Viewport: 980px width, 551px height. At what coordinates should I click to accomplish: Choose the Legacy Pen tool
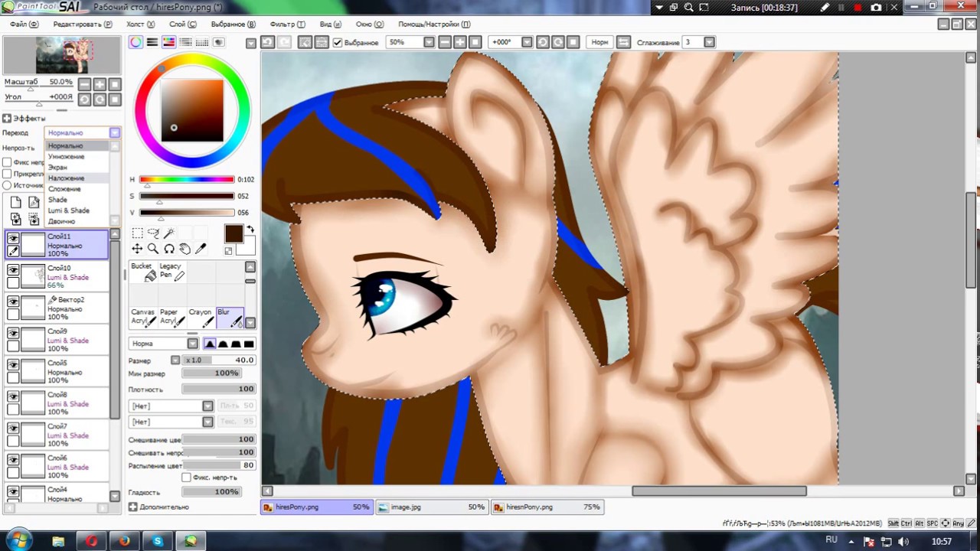pos(171,271)
